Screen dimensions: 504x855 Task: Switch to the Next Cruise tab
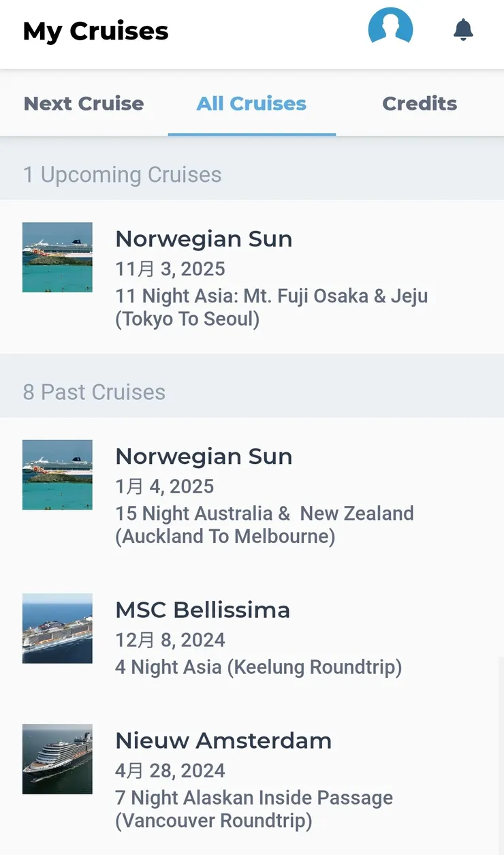[x=84, y=104]
